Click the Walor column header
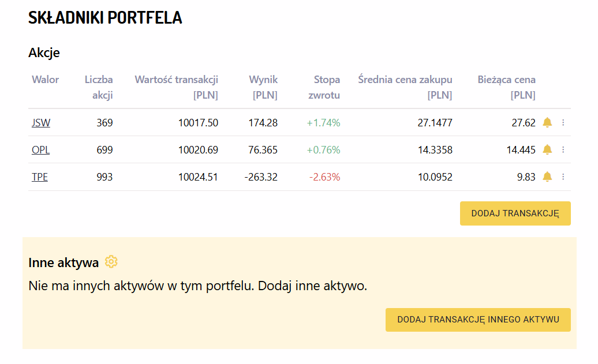Image resolution: width=598 pixels, height=364 pixels. pos(45,80)
